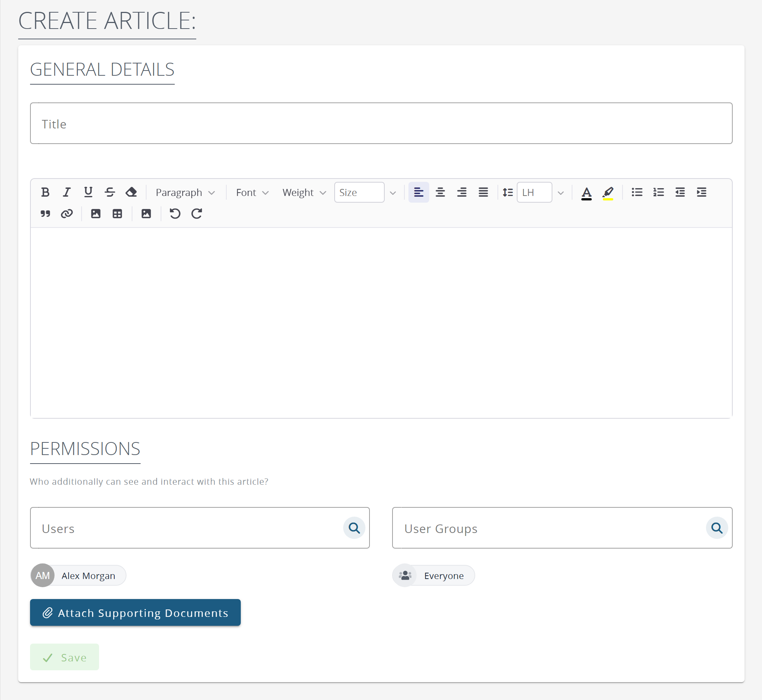Image resolution: width=762 pixels, height=700 pixels.
Task: Click inside the article body editor
Action: coord(381,323)
